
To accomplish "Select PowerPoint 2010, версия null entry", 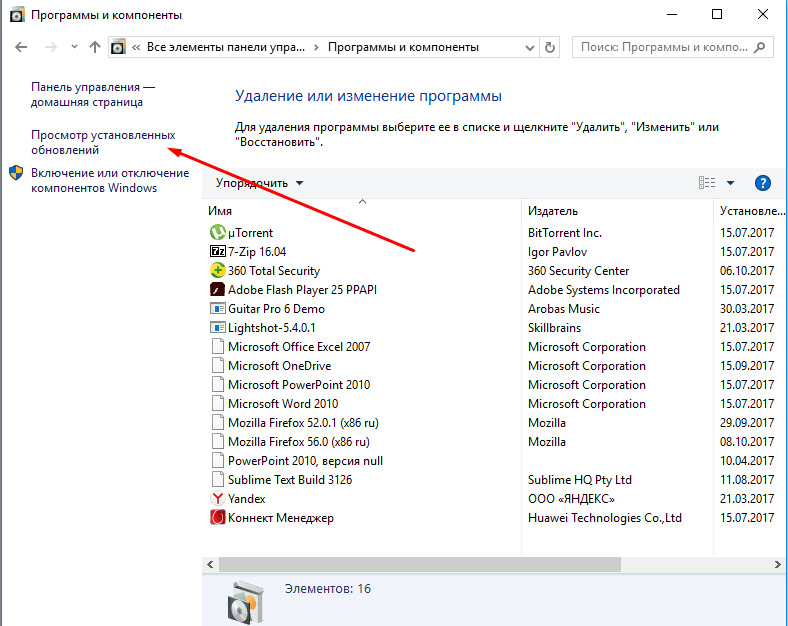I will click(x=305, y=461).
